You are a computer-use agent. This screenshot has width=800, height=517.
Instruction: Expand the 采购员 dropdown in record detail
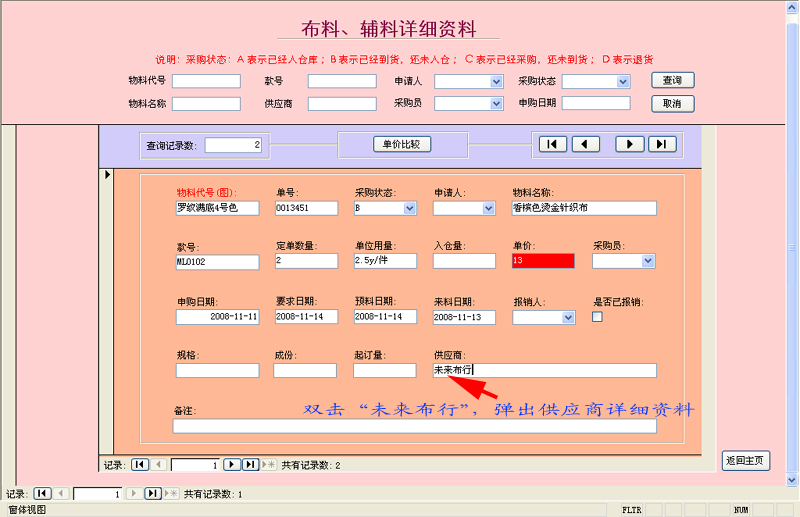tap(647, 261)
